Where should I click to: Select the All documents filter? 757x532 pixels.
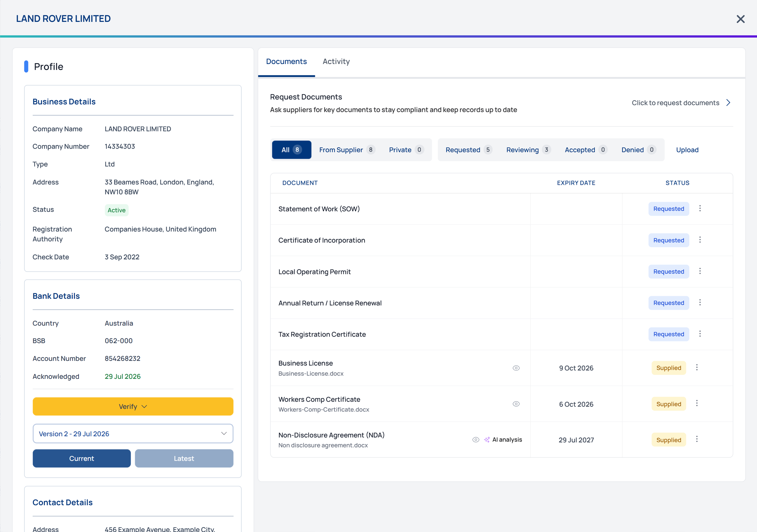(x=291, y=150)
